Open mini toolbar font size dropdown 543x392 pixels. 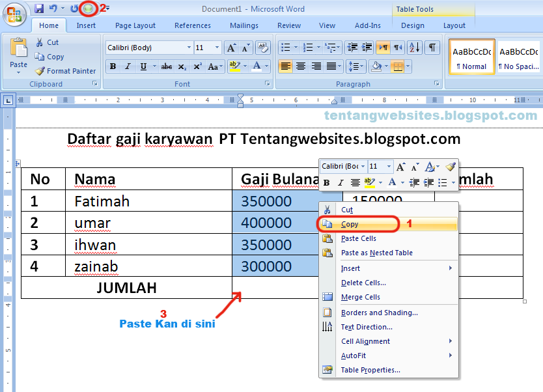389,167
